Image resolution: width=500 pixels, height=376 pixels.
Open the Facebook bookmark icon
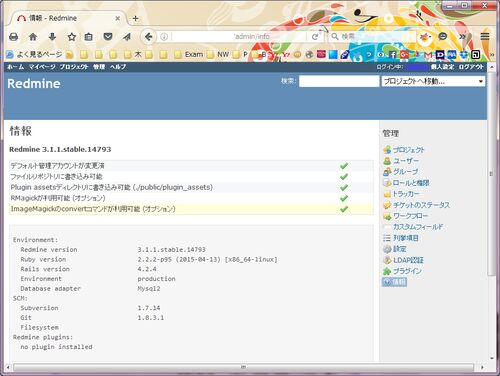point(393,54)
